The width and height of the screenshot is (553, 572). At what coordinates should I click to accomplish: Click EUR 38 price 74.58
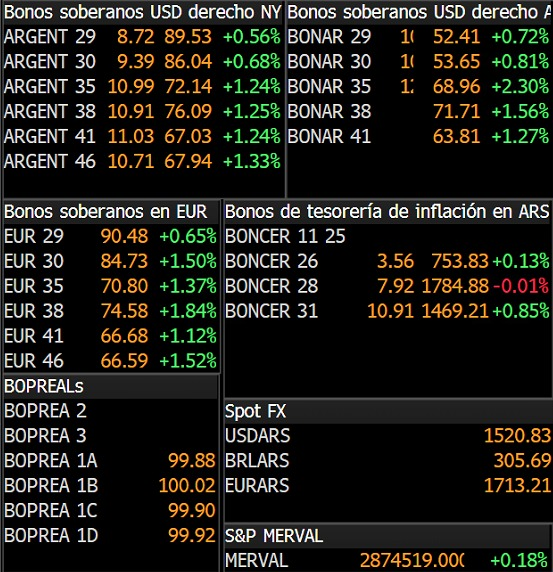[124, 311]
